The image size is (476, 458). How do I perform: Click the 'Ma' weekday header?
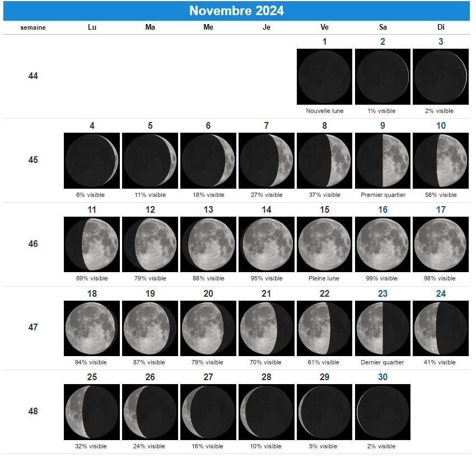click(x=150, y=27)
